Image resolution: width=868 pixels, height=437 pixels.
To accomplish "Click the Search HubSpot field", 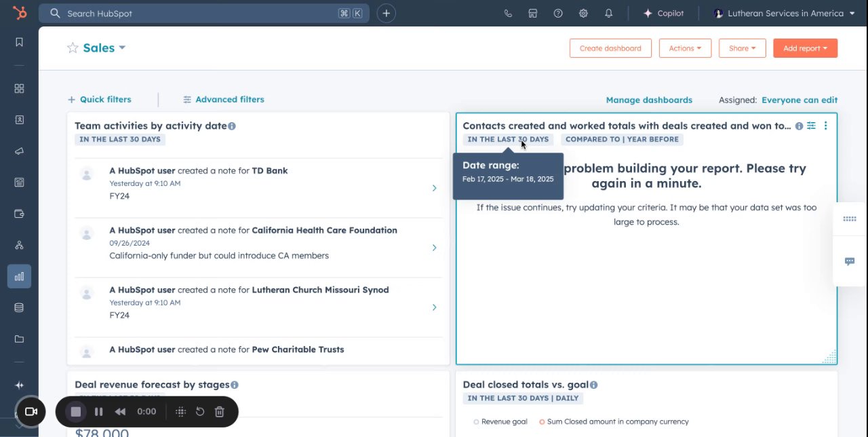I will pyautogui.click(x=197, y=14).
